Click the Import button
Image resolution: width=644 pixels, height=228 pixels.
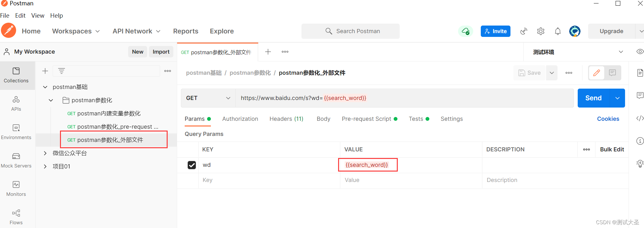(161, 52)
